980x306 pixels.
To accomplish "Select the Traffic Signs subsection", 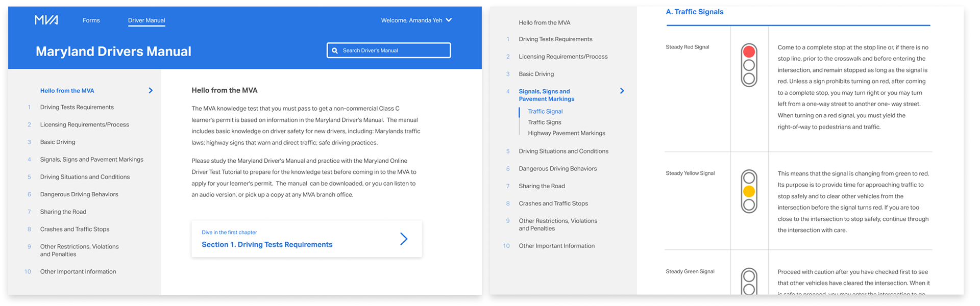I will (545, 122).
